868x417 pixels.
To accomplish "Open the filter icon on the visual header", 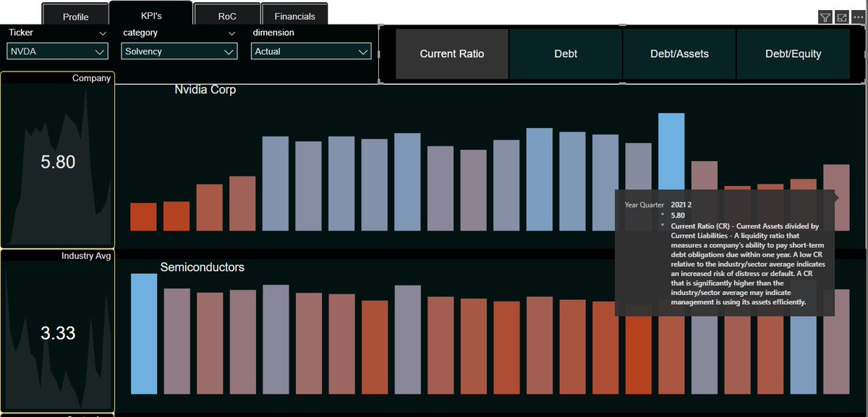I will tap(825, 17).
